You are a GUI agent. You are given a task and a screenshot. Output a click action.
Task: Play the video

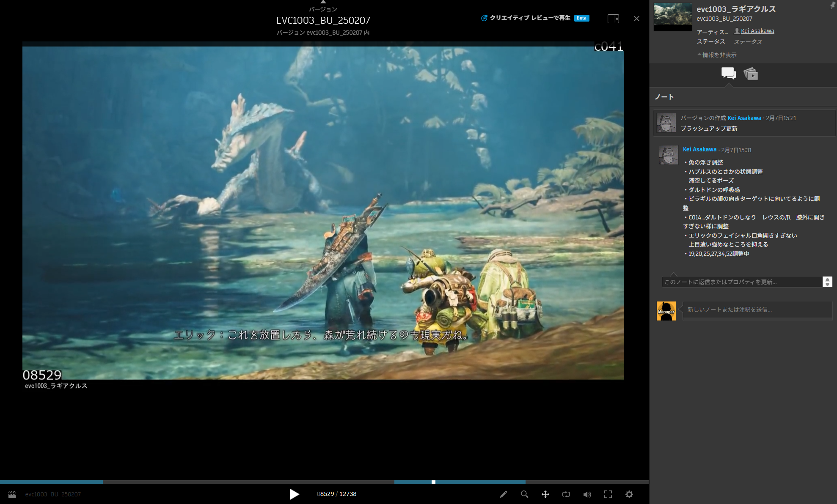294,494
